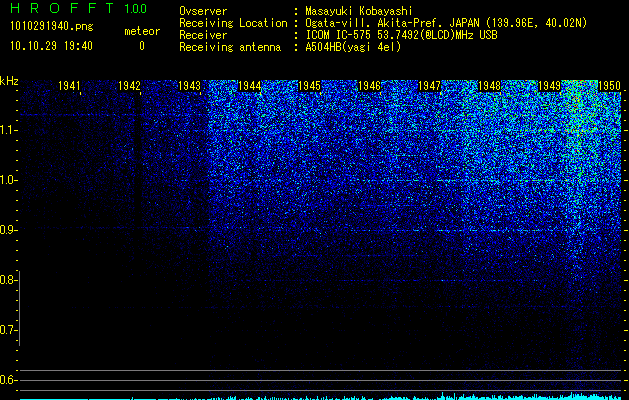Click the vertical gray range bar near 0.7 kHz
Image resolution: width=629 pixels, height=400 pixels.
click(x=20, y=308)
